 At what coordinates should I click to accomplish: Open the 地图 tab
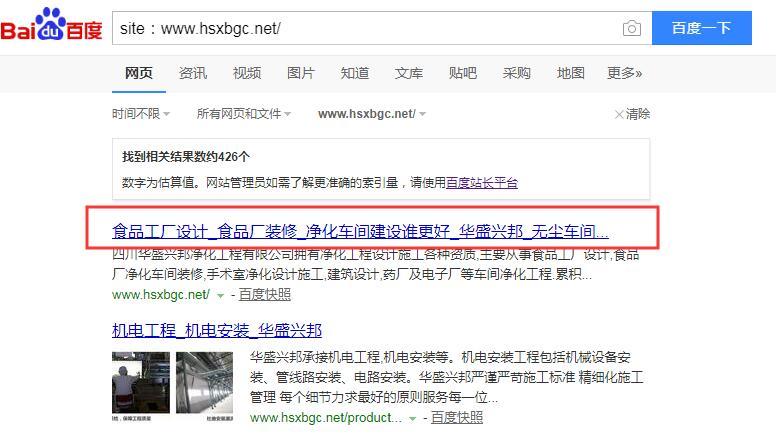571,73
